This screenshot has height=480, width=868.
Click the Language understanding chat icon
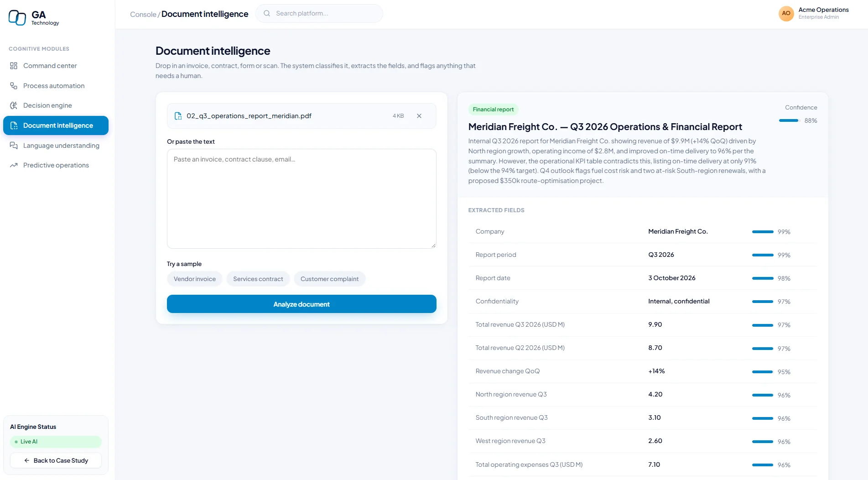(14, 146)
